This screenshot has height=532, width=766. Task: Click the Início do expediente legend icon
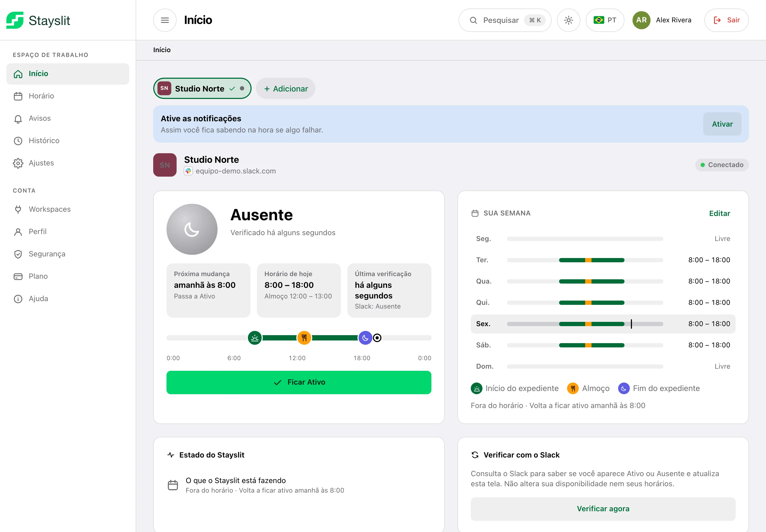pyautogui.click(x=476, y=388)
